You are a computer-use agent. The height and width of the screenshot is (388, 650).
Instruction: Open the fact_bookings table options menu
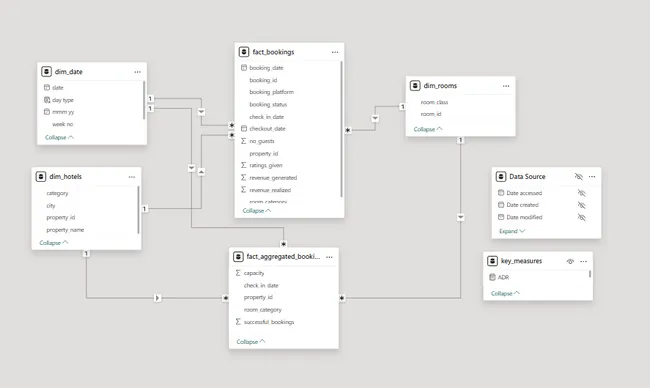point(335,52)
